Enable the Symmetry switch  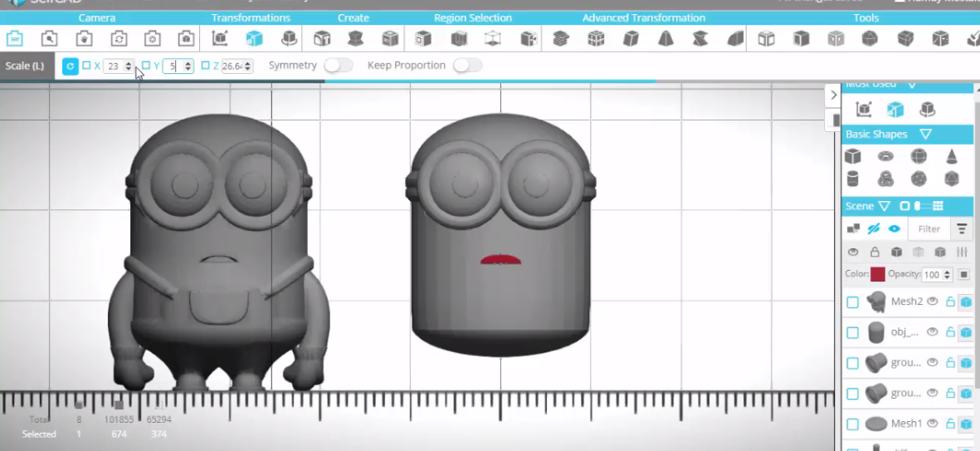(338, 65)
